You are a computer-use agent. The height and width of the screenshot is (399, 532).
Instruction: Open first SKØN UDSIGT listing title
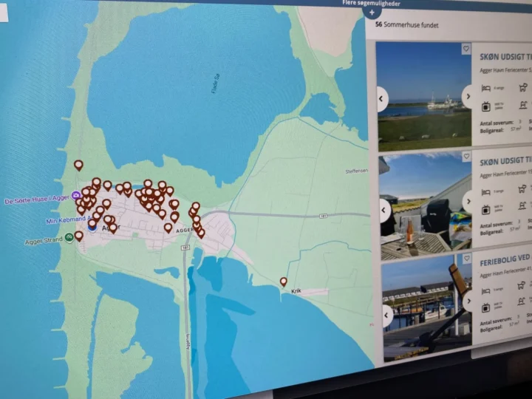(505, 57)
